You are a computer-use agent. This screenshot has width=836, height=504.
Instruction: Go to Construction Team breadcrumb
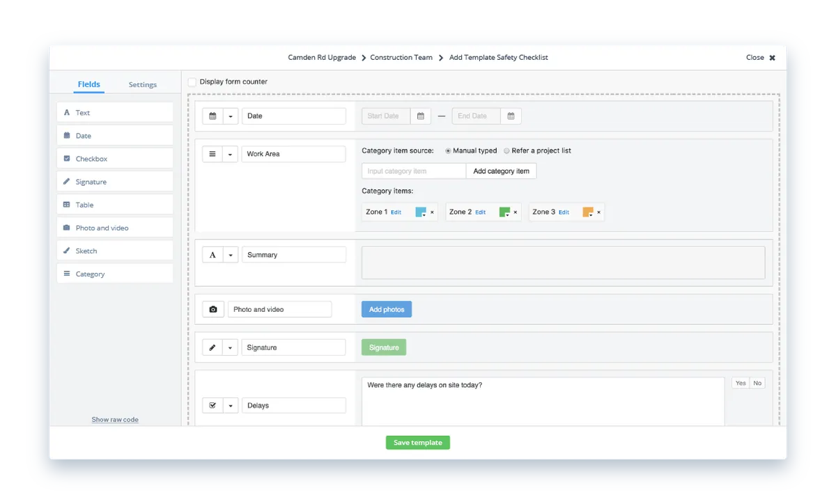click(x=401, y=58)
